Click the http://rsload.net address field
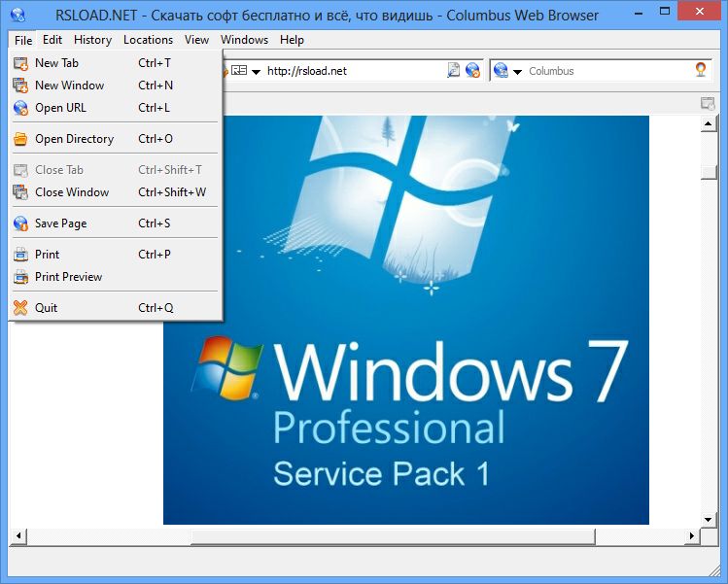The width and height of the screenshot is (728, 584). point(354,71)
